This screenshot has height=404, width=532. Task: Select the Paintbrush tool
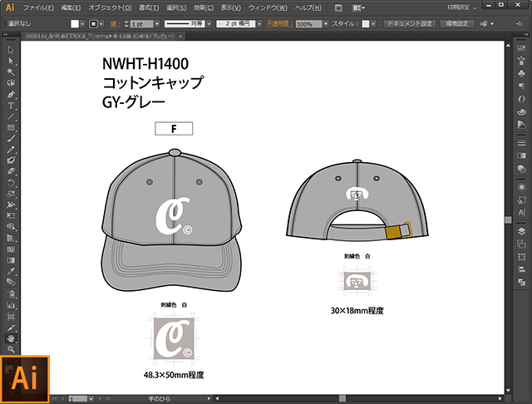click(x=11, y=138)
